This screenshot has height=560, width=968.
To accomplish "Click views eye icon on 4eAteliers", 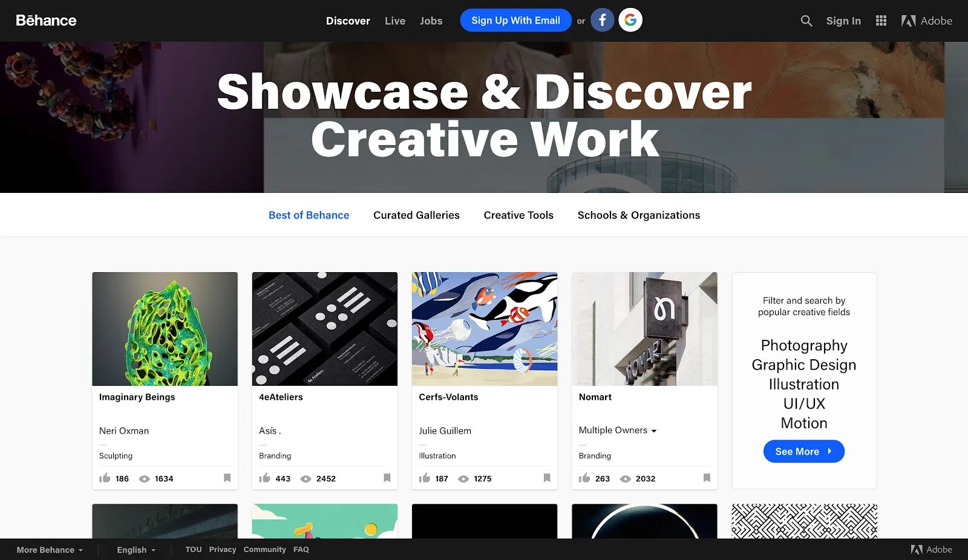I will [306, 479].
